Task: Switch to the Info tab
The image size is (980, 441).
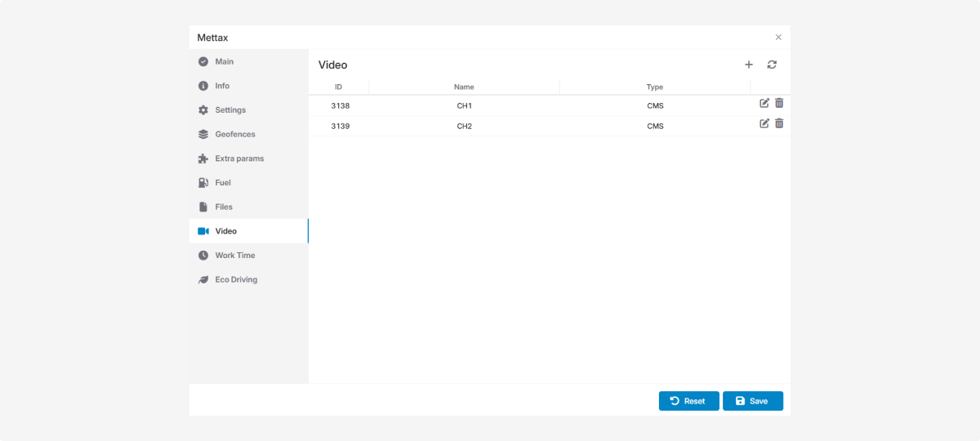Action: [222, 86]
